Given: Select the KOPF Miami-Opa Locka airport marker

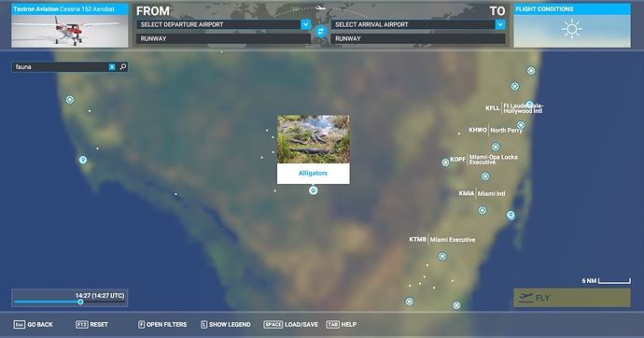Looking at the screenshot, I should click(445, 162).
